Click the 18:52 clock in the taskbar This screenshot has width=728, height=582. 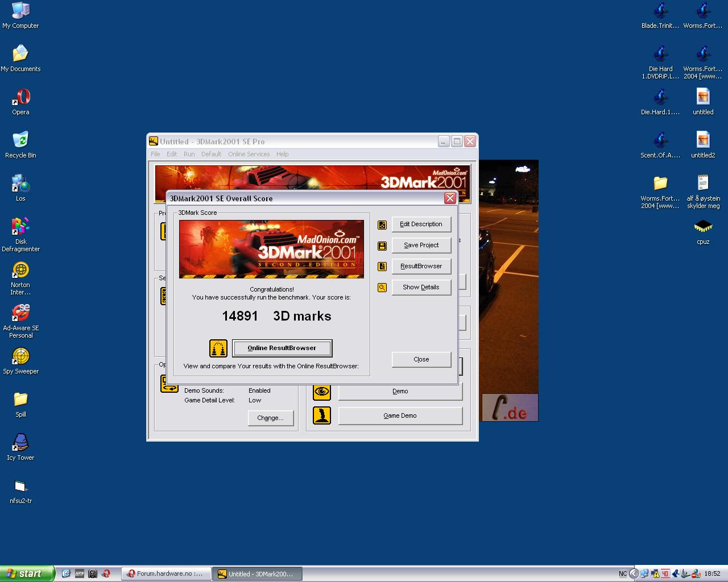pyautogui.click(x=712, y=574)
